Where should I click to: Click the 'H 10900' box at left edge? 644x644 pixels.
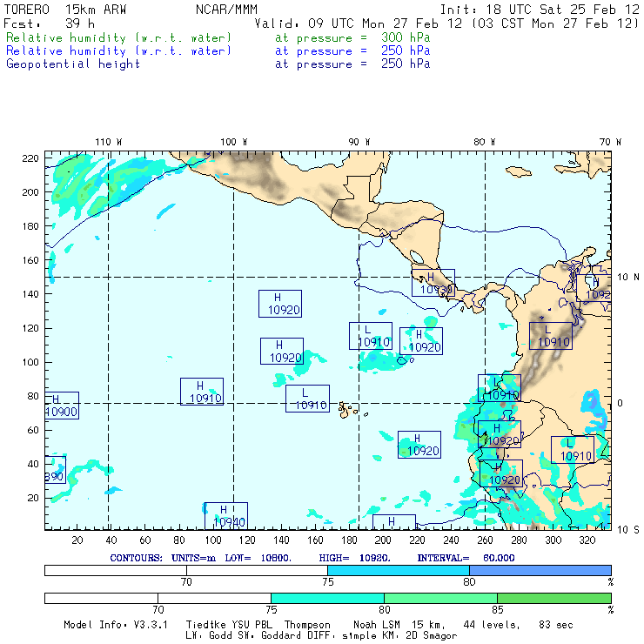[x=62, y=406]
